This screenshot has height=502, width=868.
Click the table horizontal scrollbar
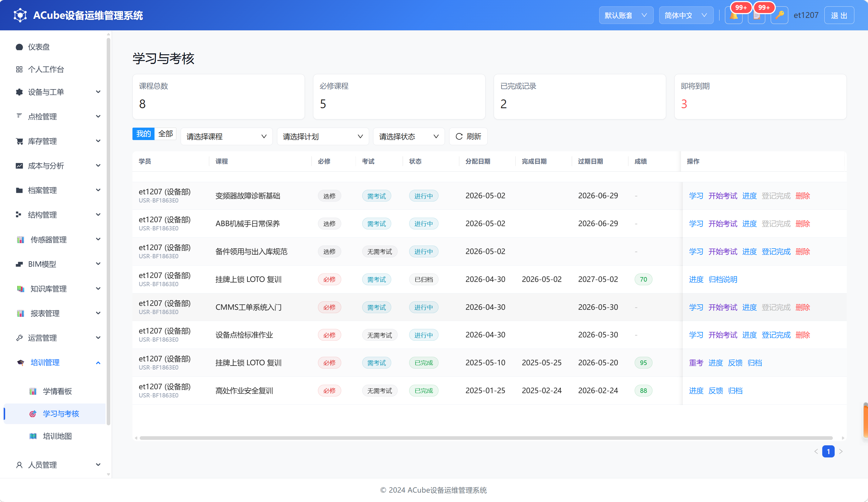486,438
